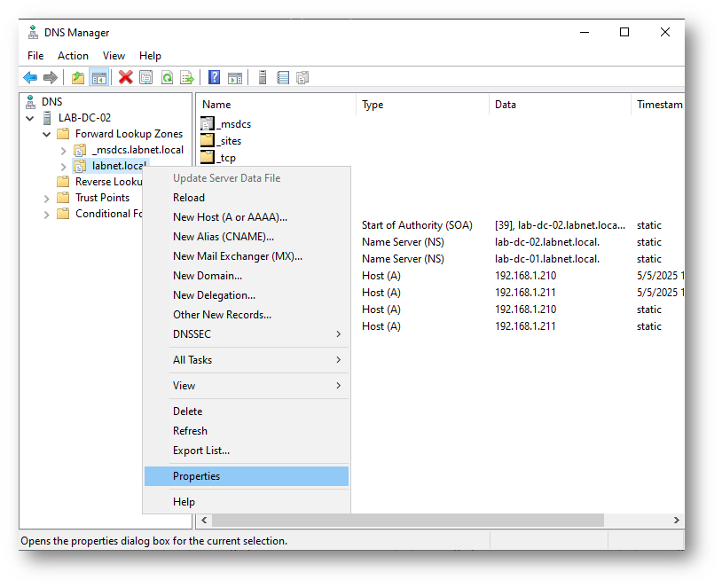This screenshot has height=588, width=722.
Task: Open the View menu in the menu bar
Action: coord(114,56)
